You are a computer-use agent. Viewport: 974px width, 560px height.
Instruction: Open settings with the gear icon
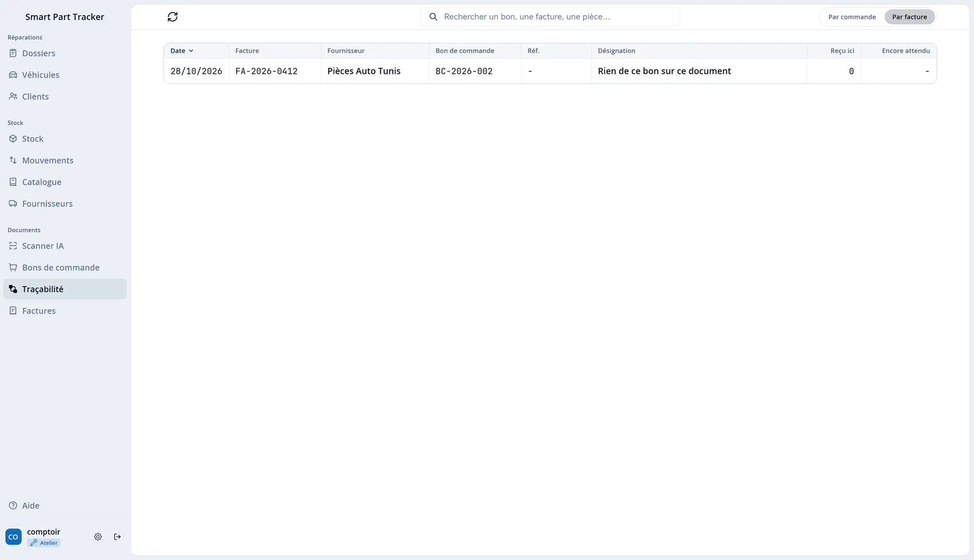98,537
